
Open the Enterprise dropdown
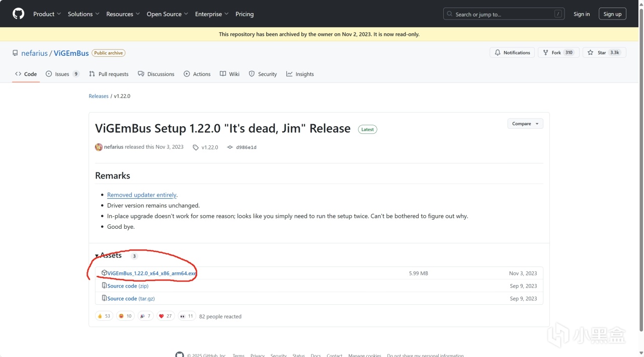[x=212, y=14]
